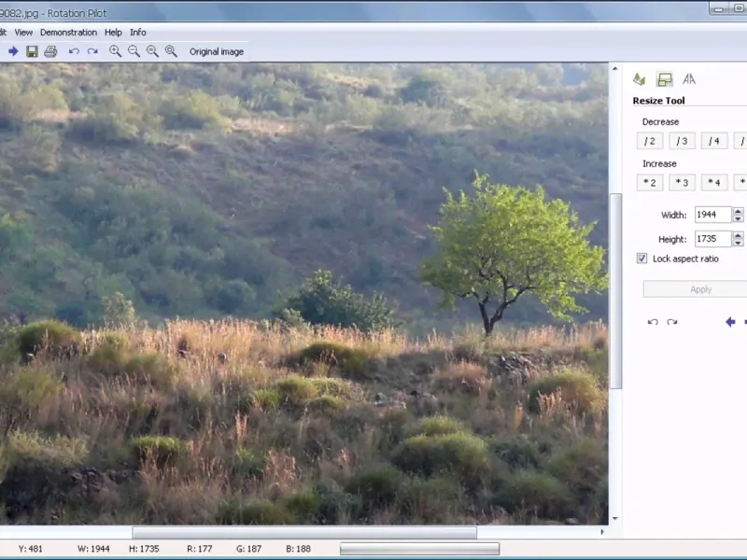This screenshot has height=560, width=747.
Task: Select the Flip mirror tool icon
Action: pos(689,79)
